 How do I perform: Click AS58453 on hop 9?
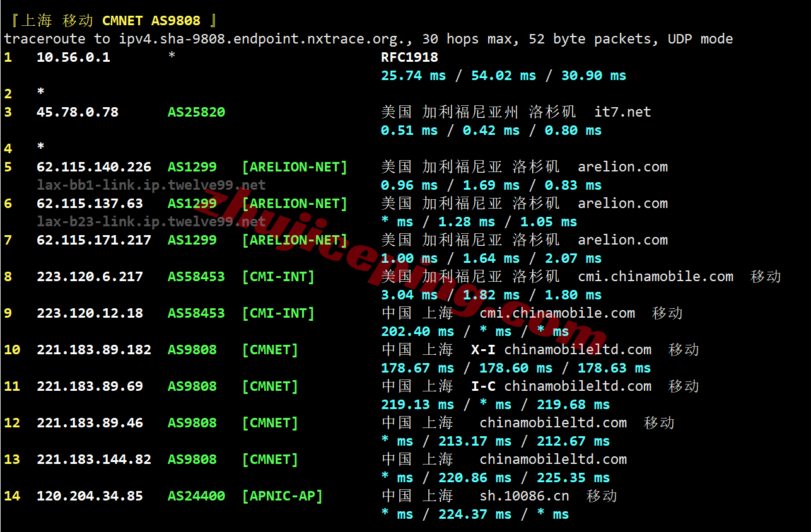tap(196, 313)
